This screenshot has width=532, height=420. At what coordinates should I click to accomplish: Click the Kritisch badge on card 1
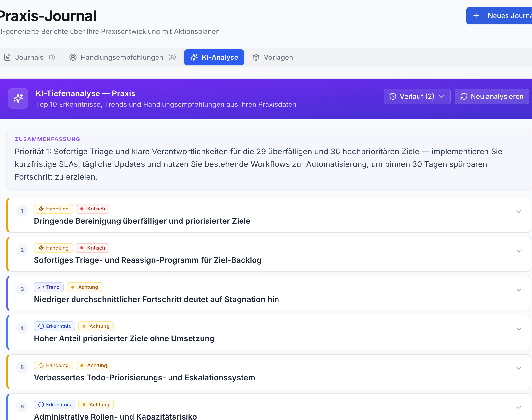(x=93, y=209)
